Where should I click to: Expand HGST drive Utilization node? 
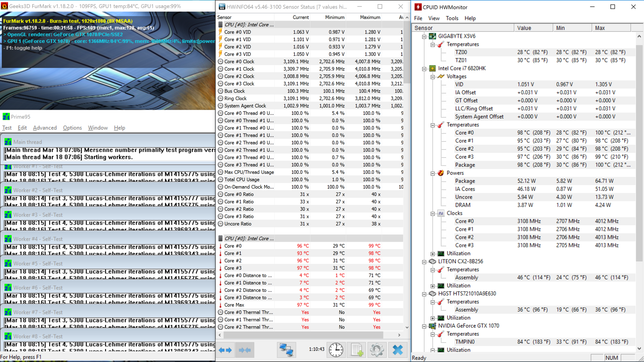[x=433, y=318]
